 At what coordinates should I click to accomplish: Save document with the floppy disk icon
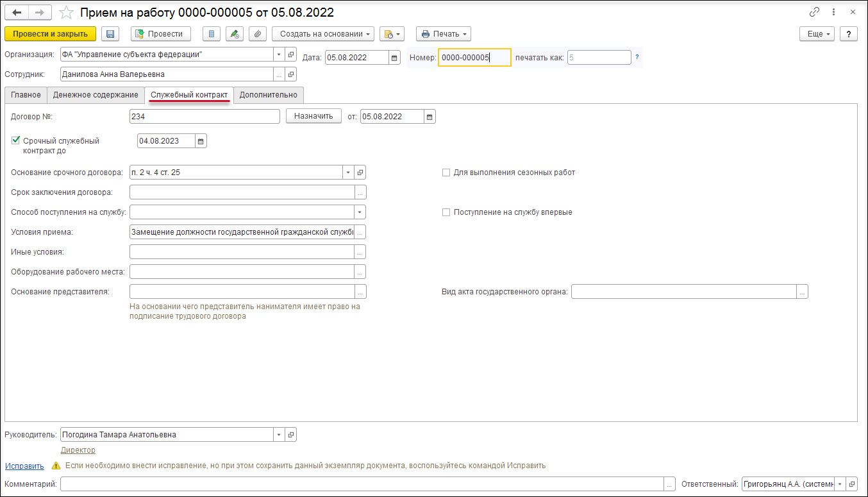pyautogui.click(x=110, y=34)
